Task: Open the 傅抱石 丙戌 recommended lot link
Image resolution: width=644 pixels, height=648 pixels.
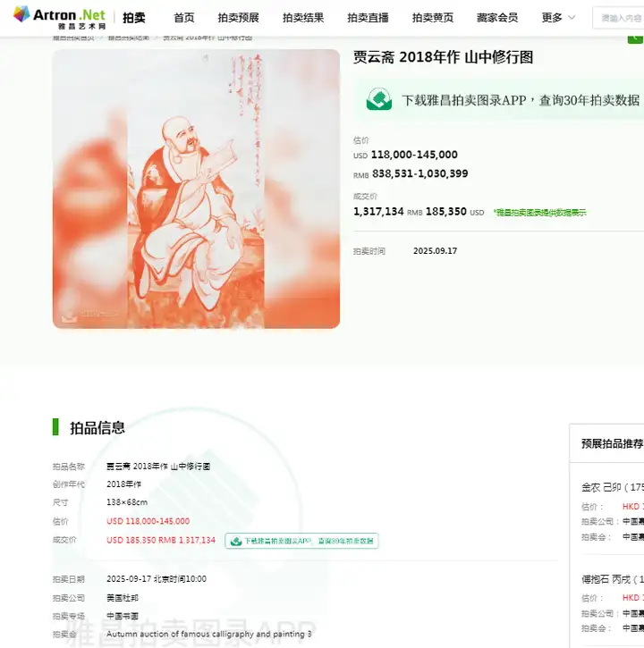Action: tap(612, 579)
